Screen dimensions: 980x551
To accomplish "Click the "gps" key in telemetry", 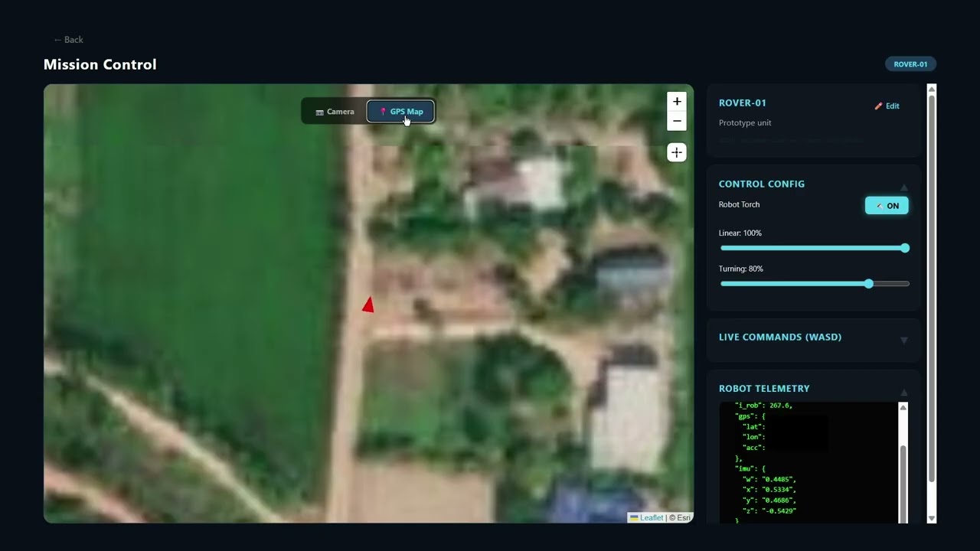I will point(744,416).
